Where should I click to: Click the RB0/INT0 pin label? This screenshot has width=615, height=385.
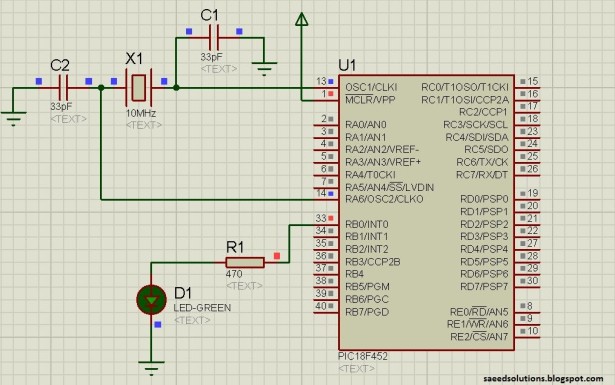[367, 224]
